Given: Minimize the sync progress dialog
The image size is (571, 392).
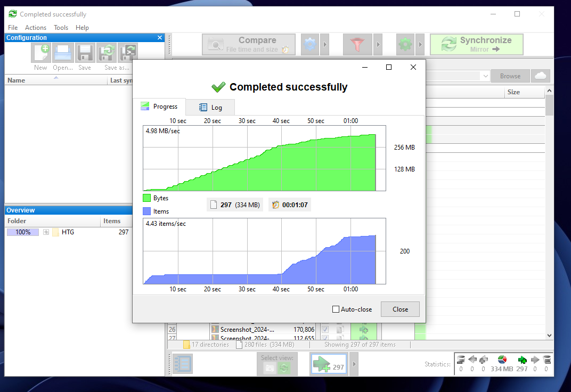Looking at the screenshot, I should point(364,67).
